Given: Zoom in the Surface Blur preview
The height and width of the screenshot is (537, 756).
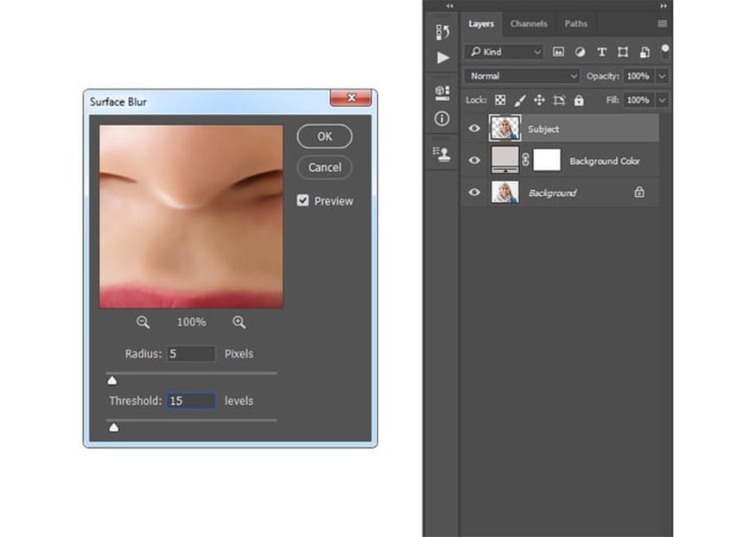Looking at the screenshot, I should (x=239, y=322).
